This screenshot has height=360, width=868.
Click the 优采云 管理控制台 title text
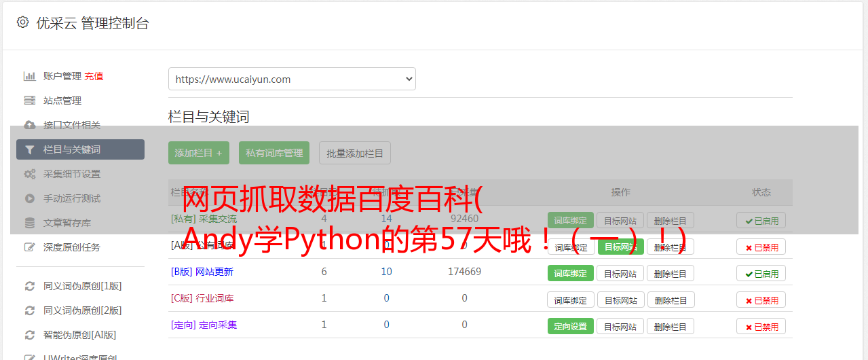(x=92, y=23)
